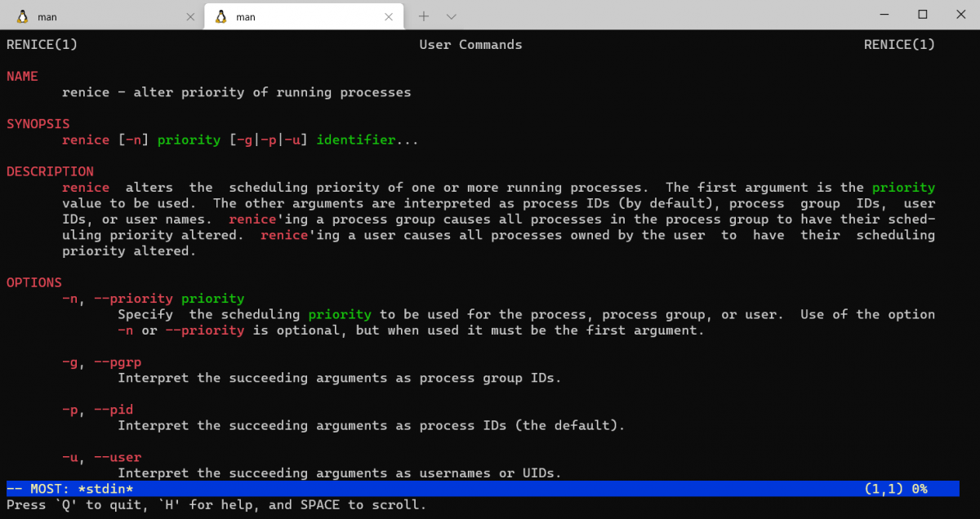Viewport: 980px width, 519px height.
Task: Click the green 'identifier' word in synopsis
Action: [x=356, y=140]
